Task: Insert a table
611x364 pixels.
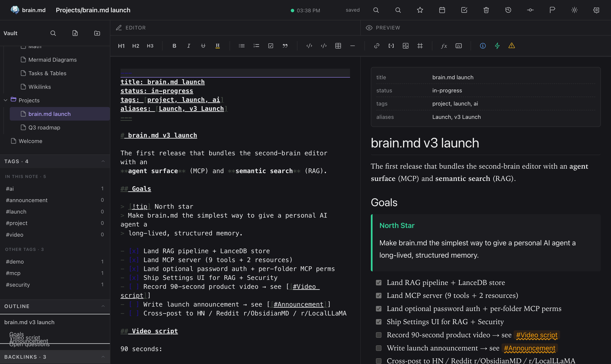Action: tap(338, 46)
